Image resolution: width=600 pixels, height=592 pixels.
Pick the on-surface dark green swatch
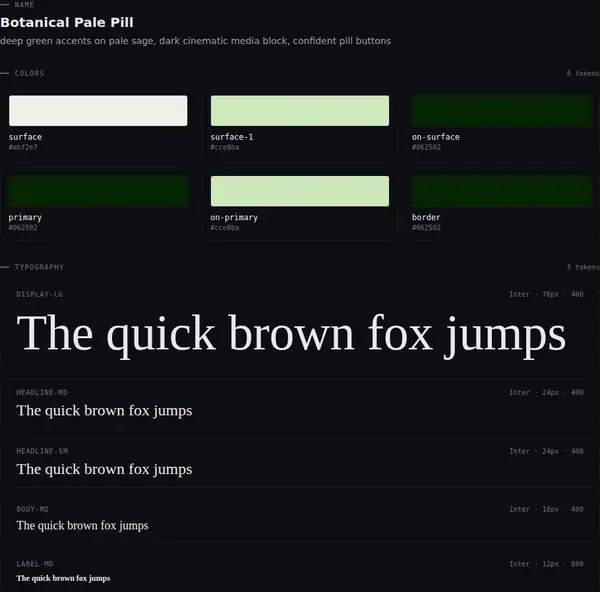pos(501,111)
